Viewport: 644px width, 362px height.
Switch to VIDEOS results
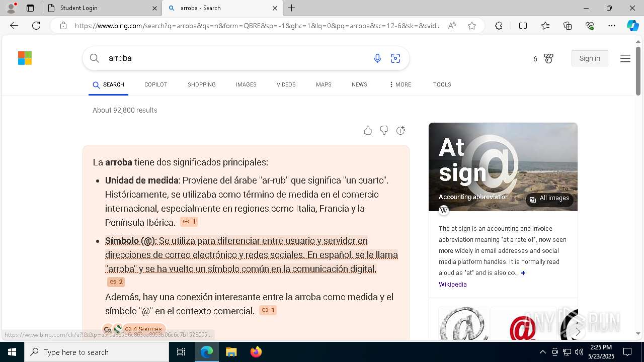click(286, 84)
